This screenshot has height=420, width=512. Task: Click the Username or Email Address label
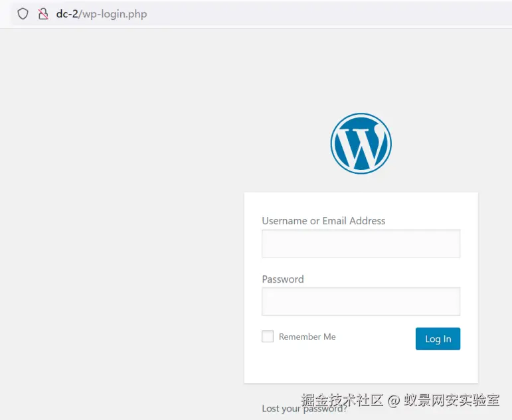[323, 221]
